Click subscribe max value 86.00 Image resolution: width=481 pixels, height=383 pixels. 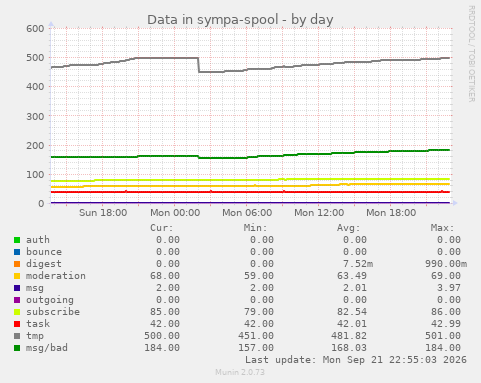pyautogui.click(x=446, y=312)
